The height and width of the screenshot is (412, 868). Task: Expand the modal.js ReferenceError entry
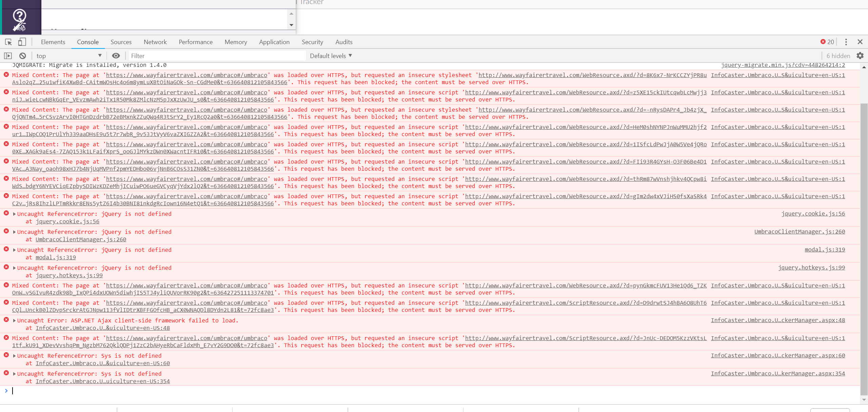(x=14, y=250)
